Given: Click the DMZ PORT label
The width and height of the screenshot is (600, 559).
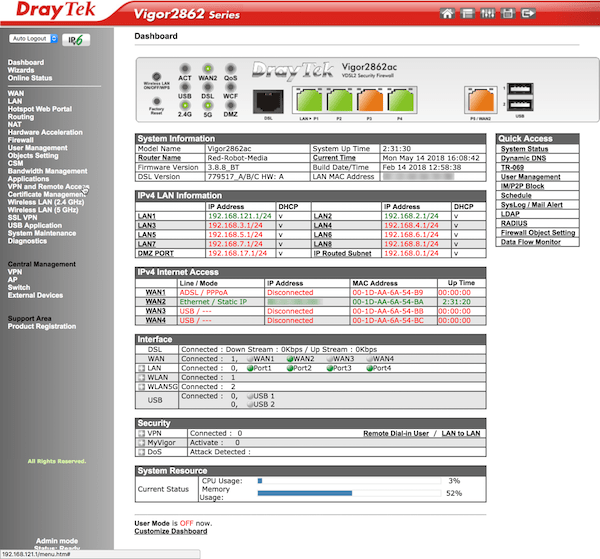Looking at the screenshot, I should (x=156, y=253).
